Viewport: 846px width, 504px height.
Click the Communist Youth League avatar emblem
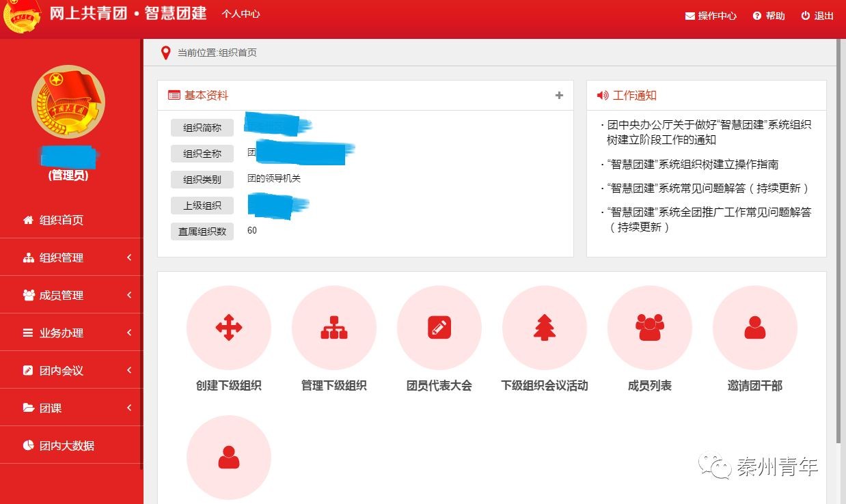coord(68,102)
